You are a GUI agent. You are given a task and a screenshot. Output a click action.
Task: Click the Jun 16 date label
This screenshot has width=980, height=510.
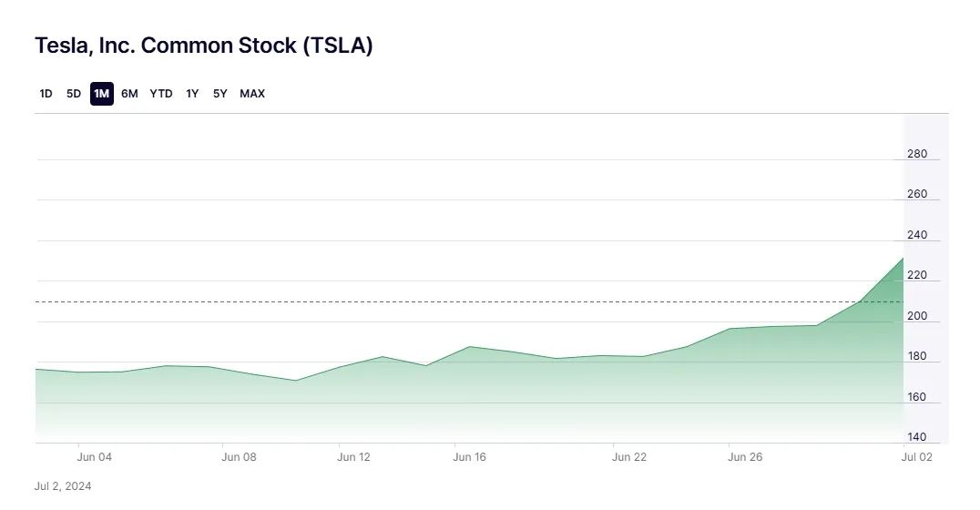[469, 457]
